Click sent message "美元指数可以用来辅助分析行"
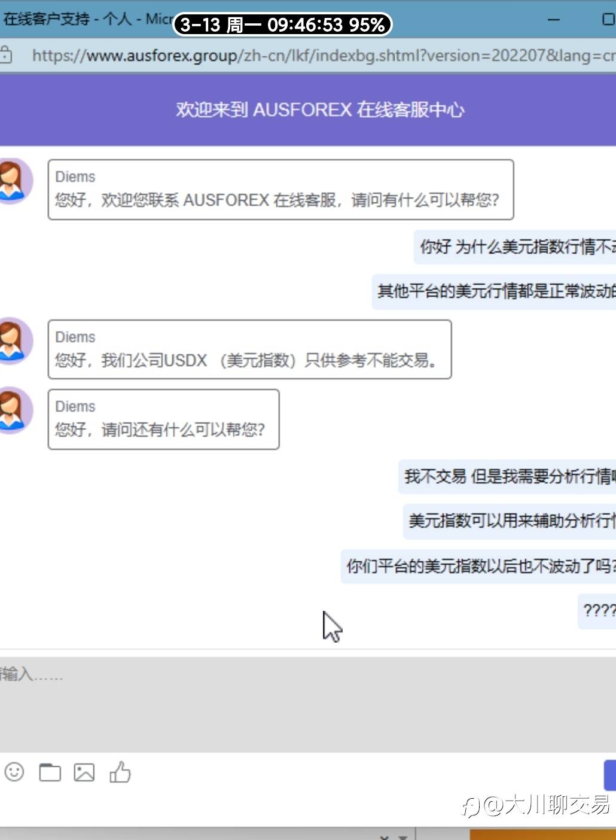 point(510,521)
